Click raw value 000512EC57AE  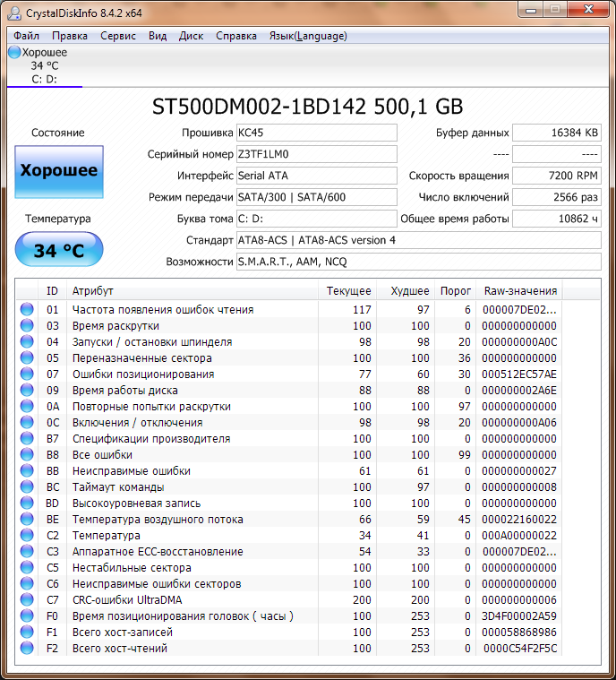click(x=519, y=374)
